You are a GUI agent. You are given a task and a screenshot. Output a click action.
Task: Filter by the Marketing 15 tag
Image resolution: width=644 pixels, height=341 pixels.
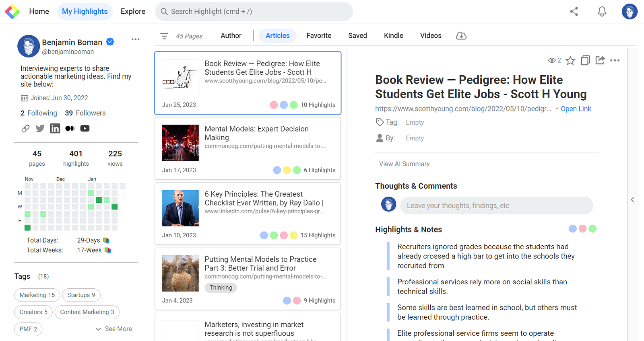tap(37, 295)
